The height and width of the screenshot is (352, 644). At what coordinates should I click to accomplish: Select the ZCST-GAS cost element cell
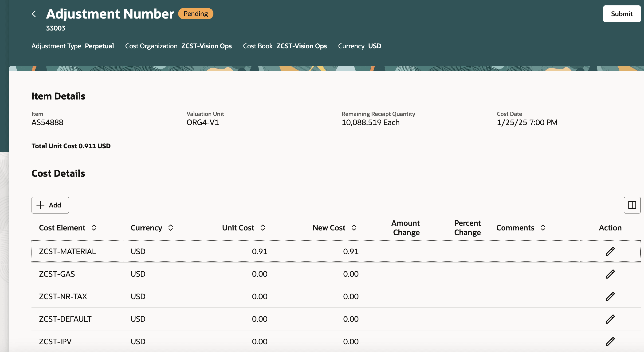tap(57, 274)
